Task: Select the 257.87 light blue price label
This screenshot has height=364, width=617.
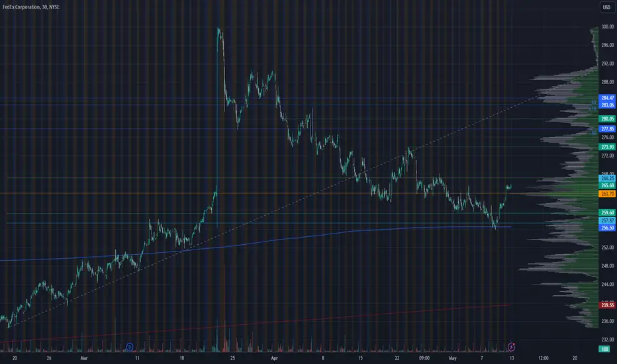Action: tap(607, 220)
